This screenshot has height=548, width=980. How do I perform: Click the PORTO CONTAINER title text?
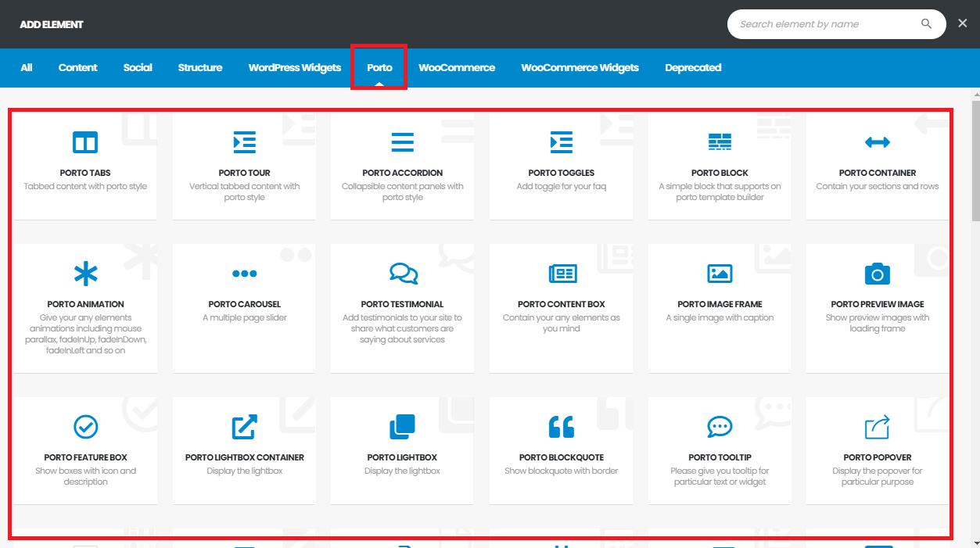coord(878,173)
